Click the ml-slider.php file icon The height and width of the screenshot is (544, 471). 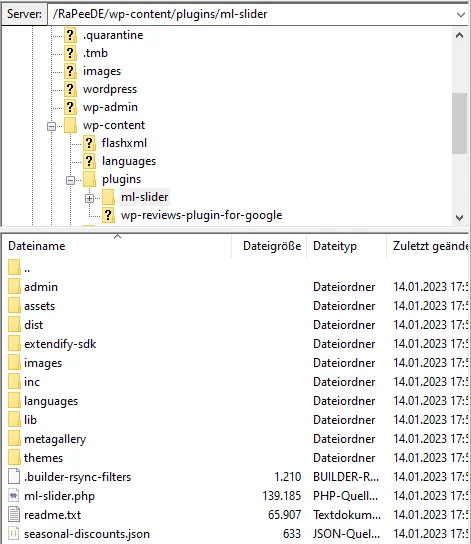pos(14,495)
